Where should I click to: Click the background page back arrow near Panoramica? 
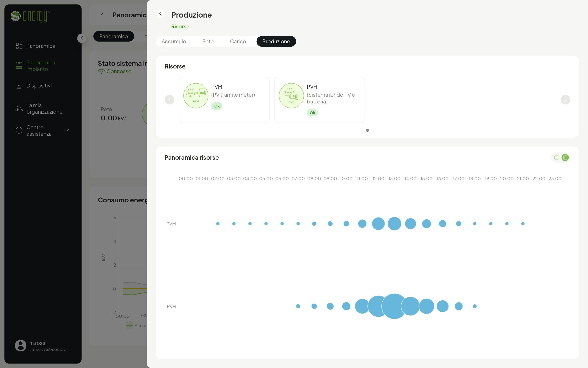click(102, 15)
